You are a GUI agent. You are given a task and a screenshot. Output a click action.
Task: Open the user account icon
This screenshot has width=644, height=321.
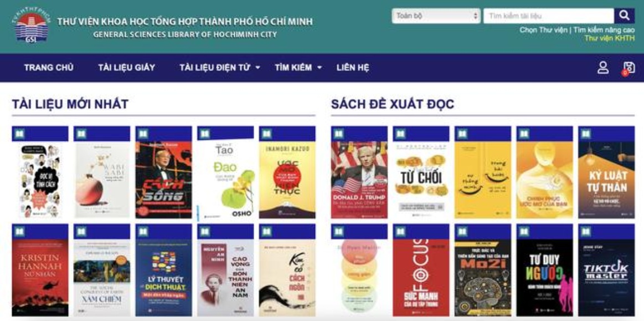coord(603,68)
